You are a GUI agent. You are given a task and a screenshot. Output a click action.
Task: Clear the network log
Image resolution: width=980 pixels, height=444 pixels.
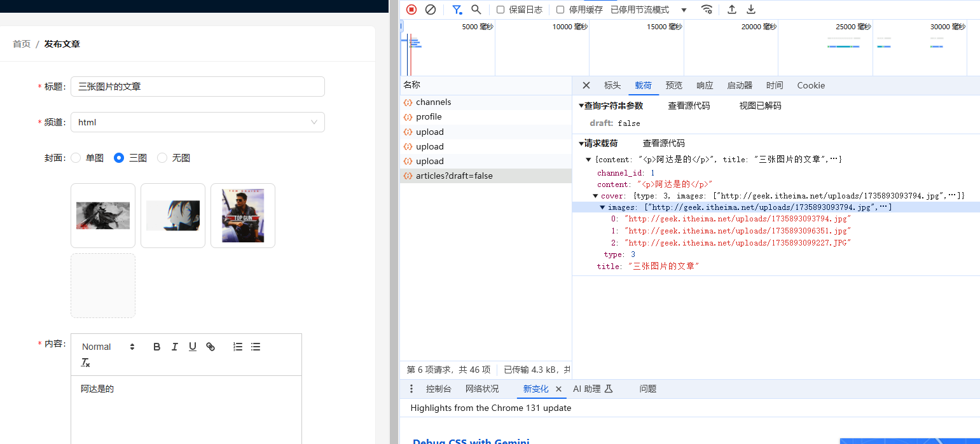[x=431, y=10]
